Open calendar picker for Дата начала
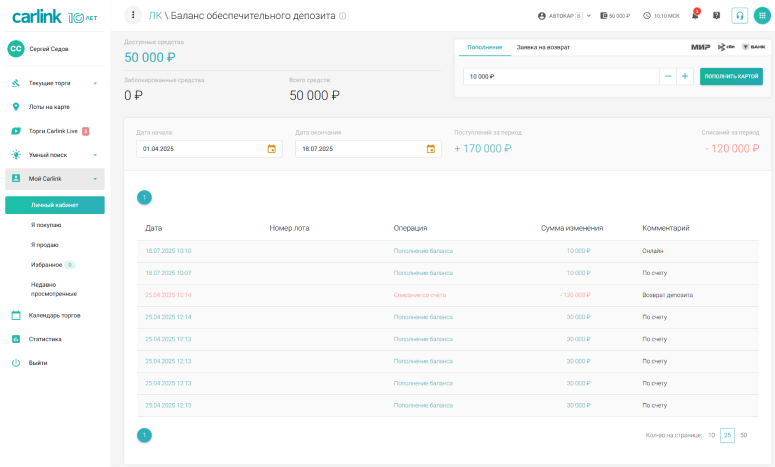775x467 pixels. 271,149
